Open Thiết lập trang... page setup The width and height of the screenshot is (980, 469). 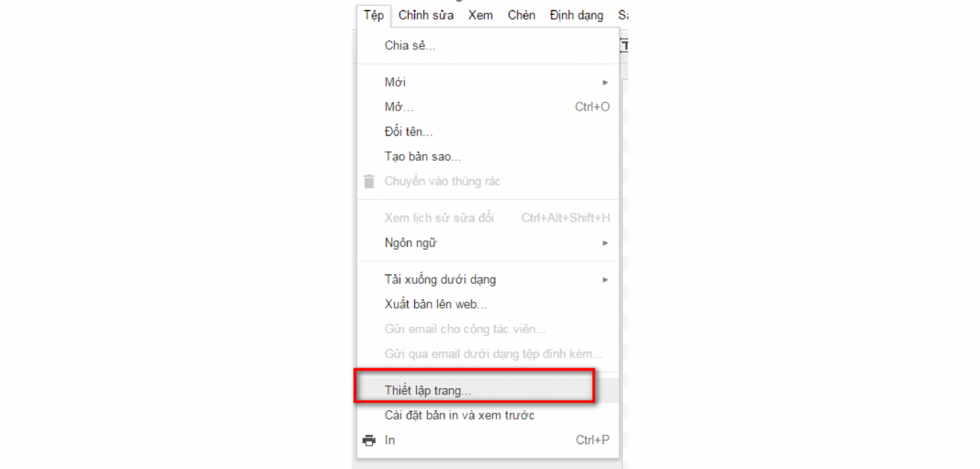tap(488, 391)
